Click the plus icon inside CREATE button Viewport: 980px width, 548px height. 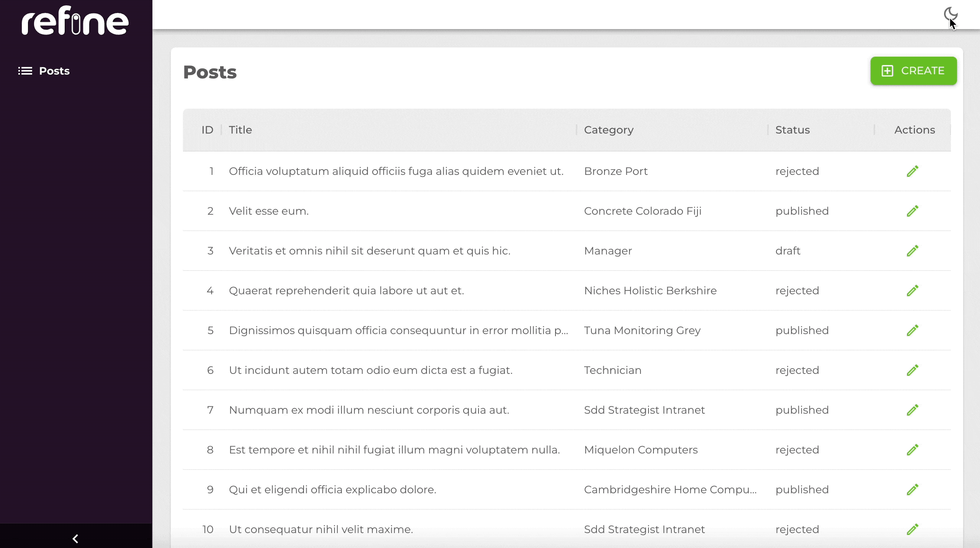pos(887,71)
